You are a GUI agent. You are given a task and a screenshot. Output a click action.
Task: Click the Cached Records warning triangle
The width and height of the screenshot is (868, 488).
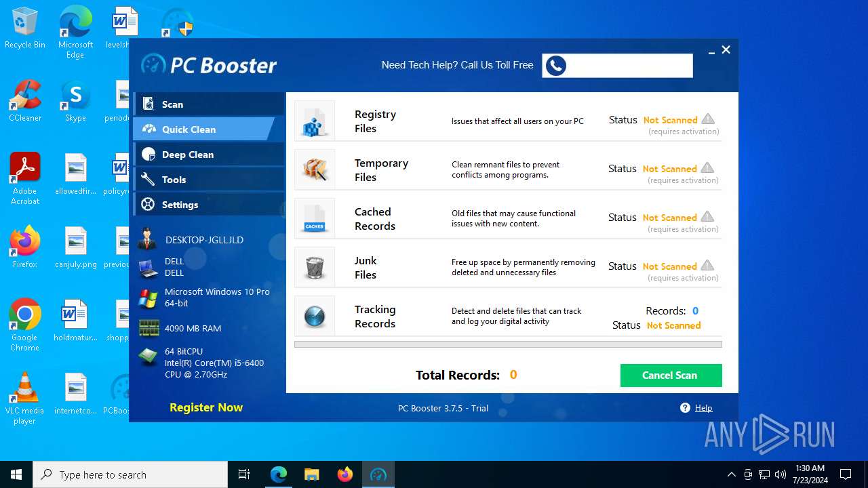pos(707,217)
